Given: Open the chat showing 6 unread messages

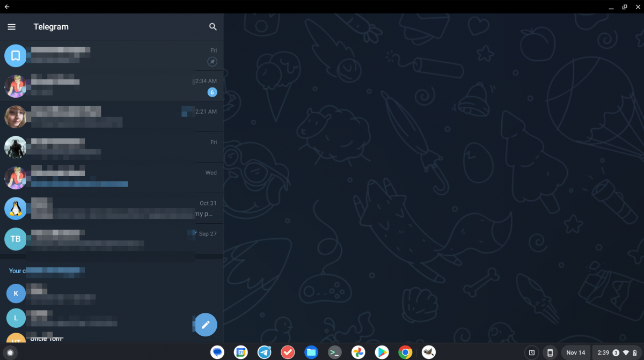Looking at the screenshot, I should (x=107, y=86).
